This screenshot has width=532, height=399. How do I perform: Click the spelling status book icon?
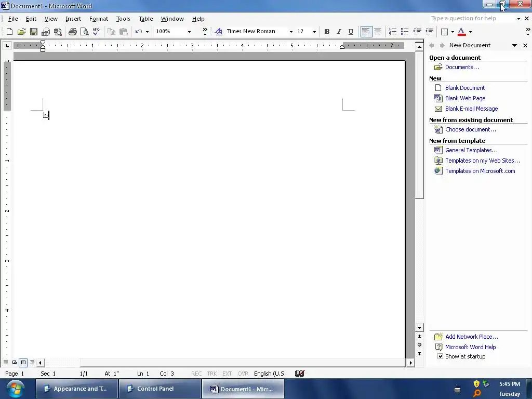[300, 373]
